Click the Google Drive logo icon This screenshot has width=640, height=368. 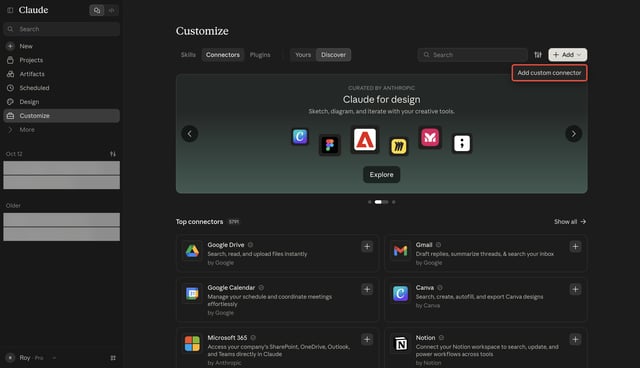192,251
